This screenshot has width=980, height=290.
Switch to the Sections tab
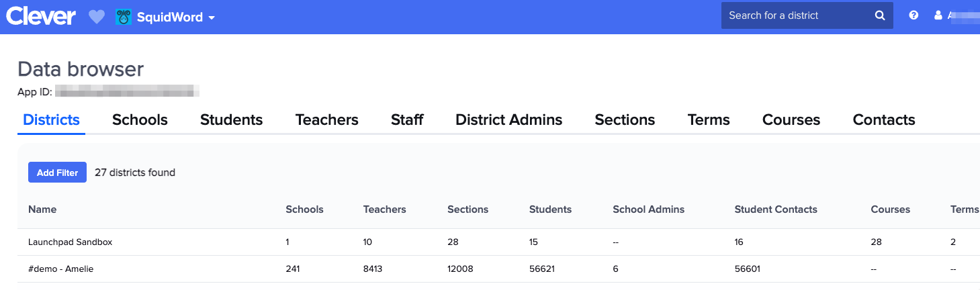tap(625, 120)
